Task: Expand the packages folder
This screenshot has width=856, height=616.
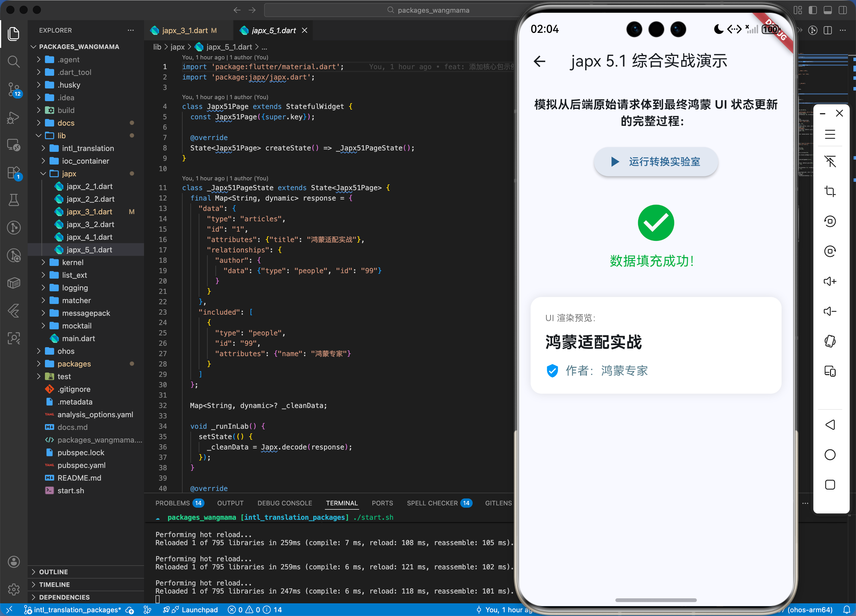Action: 74,364
